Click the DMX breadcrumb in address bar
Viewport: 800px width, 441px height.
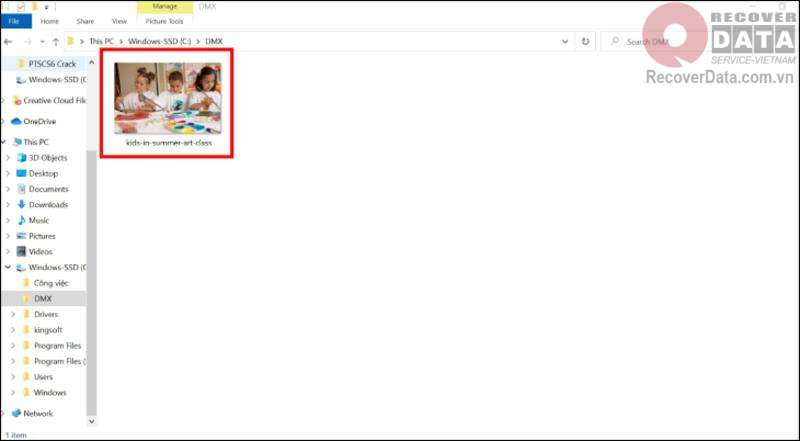(214, 41)
